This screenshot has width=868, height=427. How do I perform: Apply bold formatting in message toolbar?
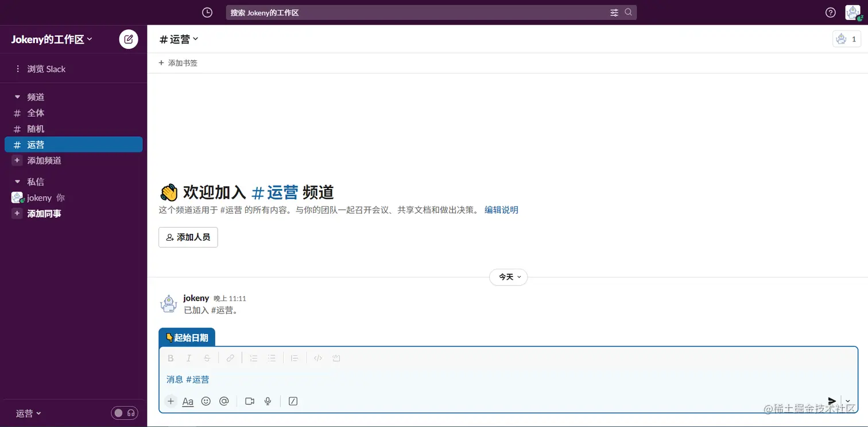pos(170,358)
